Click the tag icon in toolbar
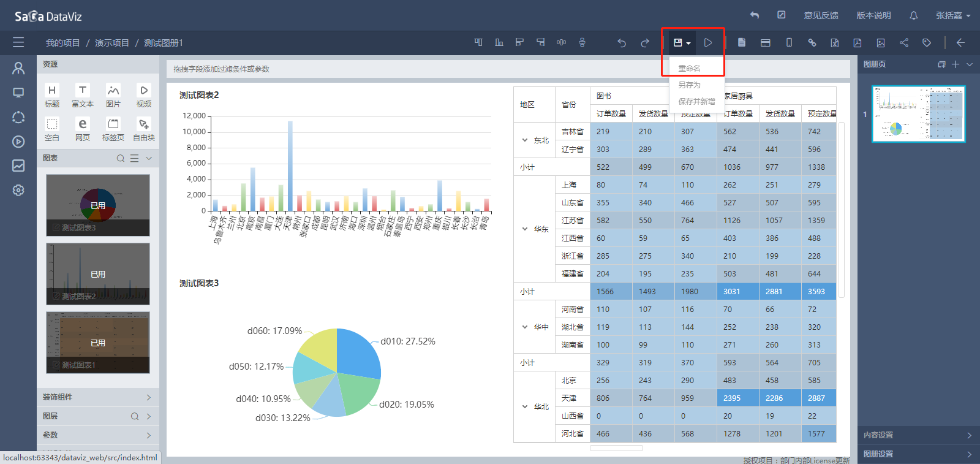The height and width of the screenshot is (464, 980). pos(927,43)
